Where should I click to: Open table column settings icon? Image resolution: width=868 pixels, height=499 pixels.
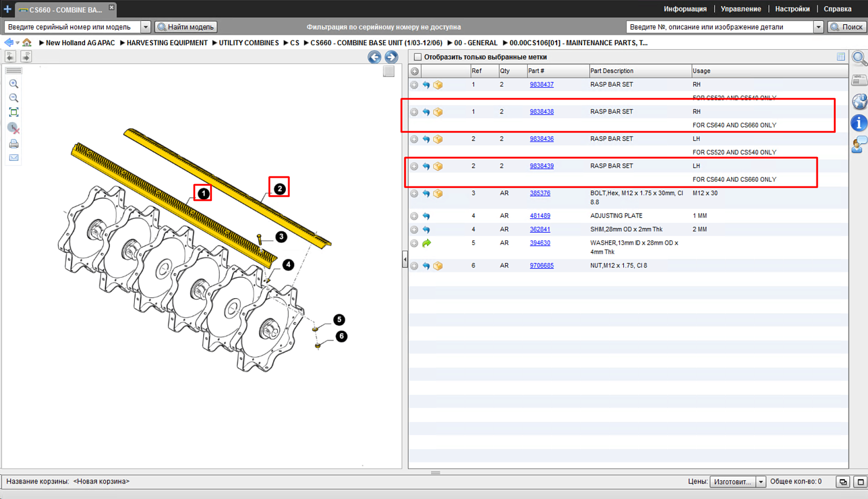tap(841, 57)
